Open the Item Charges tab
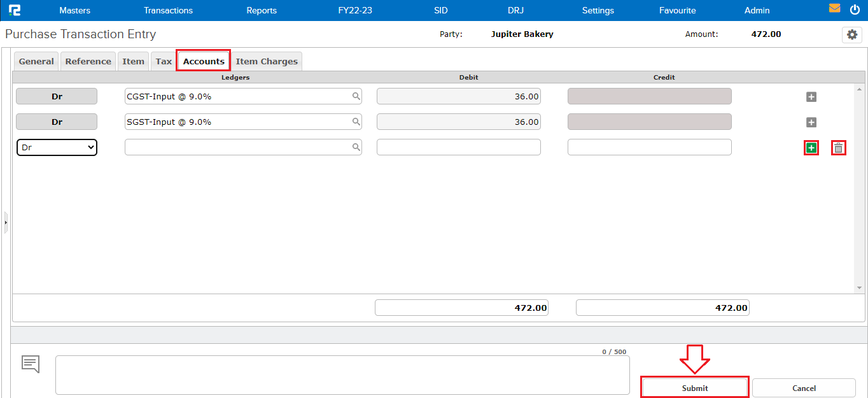This screenshot has width=868, height=398. [267, 60]
